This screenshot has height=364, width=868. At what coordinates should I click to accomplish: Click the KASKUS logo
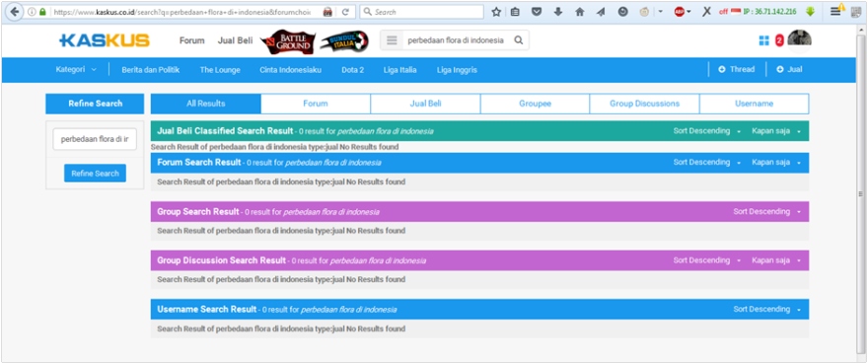(x=105, y=40)
